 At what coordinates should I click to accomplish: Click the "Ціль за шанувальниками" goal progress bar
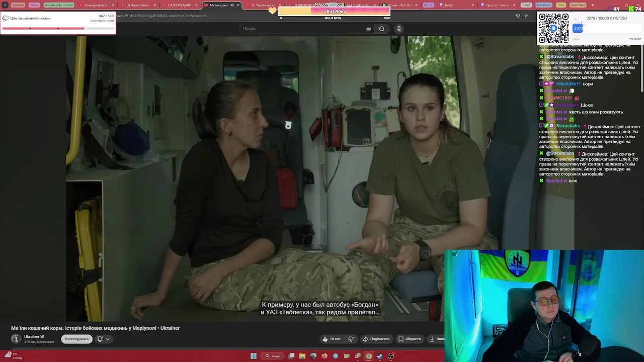58,28
